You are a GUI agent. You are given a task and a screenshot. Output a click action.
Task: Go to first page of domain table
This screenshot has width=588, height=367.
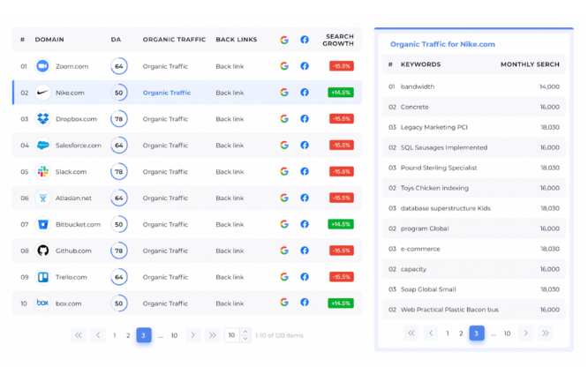click(79, 335)
